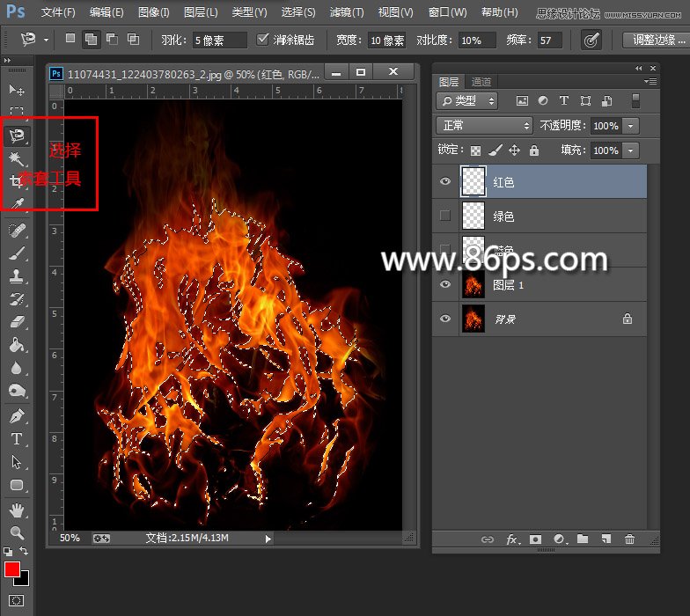Choose New Selection mode

[70, 39]
